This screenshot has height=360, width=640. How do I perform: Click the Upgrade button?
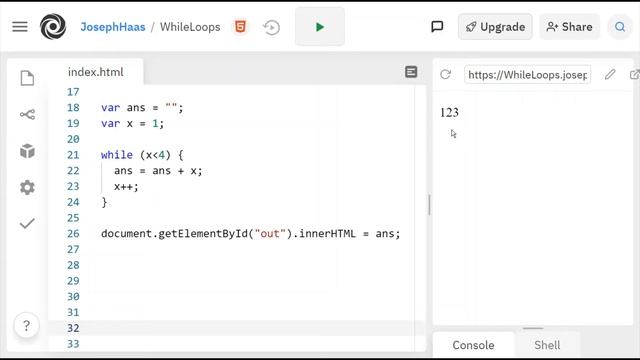pos(495,27)
